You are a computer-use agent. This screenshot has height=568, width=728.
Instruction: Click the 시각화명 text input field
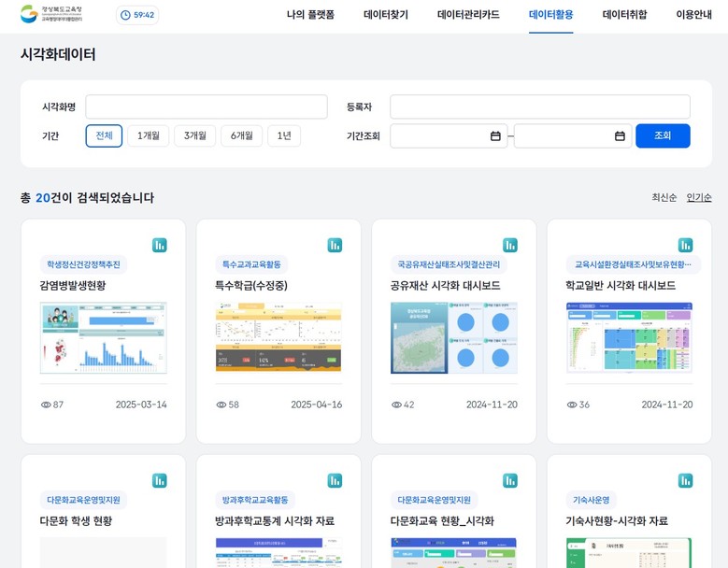tap(207, 107)
